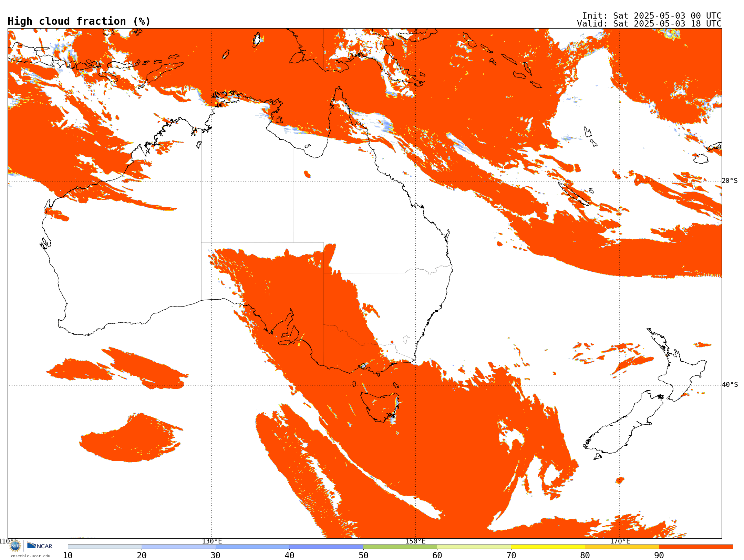Click the 20–30 light blue colorbar segment
The height and width of the screenshot is (560, 744).
click(x=178, y=547)
